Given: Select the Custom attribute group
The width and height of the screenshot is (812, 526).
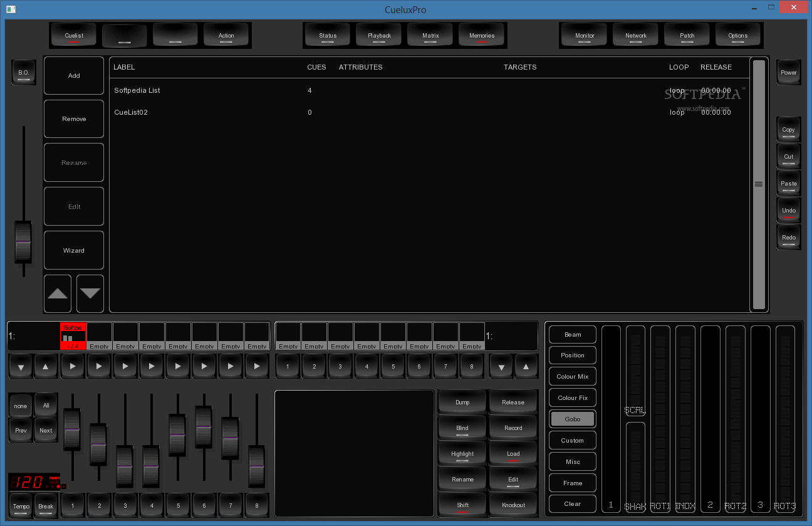Looking at the screenshot, I should coord(573,441).
